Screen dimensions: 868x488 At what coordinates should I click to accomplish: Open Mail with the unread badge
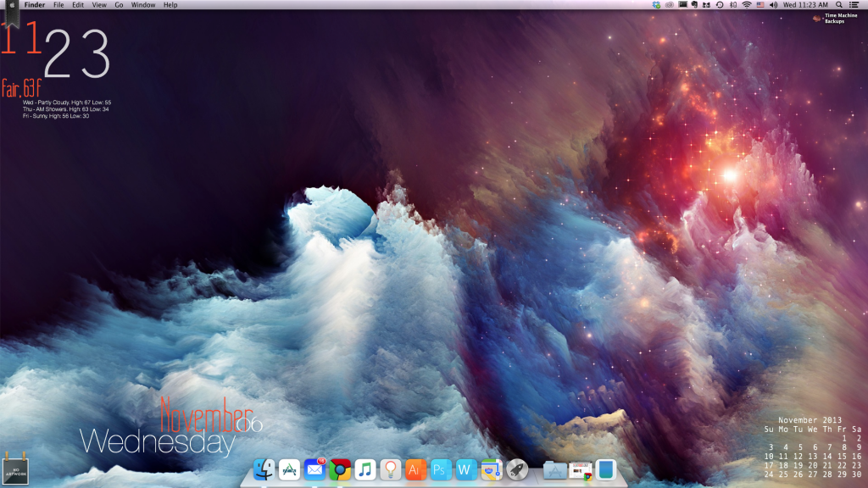tap(314, 469)
